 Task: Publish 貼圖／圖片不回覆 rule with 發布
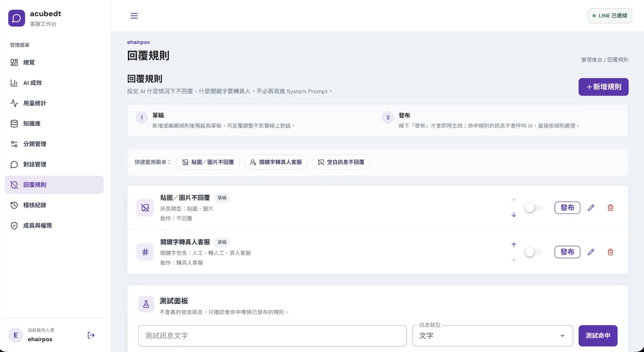point(567,208)
